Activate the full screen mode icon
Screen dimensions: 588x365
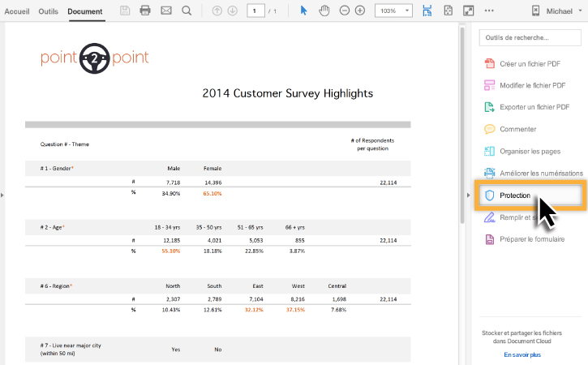pos(469,11)
